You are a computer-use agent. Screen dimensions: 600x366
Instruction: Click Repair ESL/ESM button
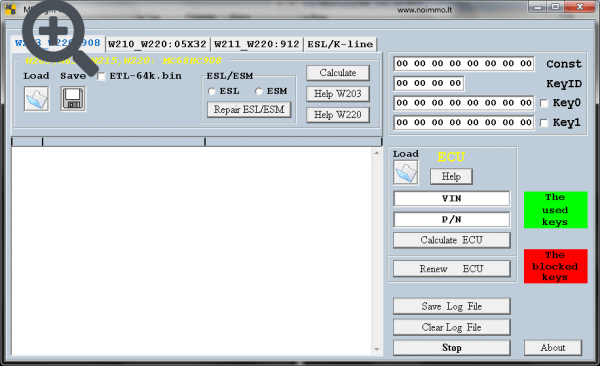[x=249, y=109]
